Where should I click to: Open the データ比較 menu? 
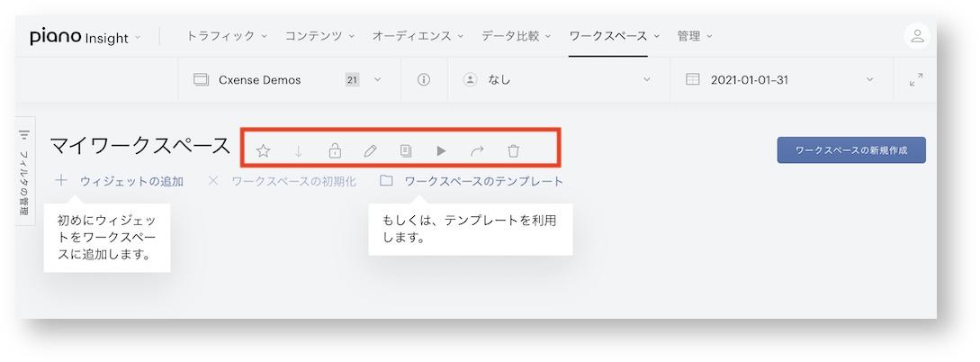click(516, 36)
